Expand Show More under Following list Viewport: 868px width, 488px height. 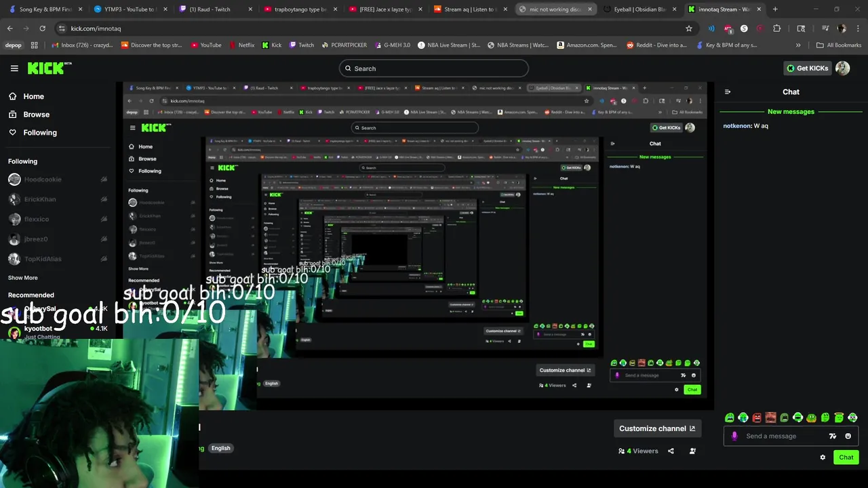[23, 278]
